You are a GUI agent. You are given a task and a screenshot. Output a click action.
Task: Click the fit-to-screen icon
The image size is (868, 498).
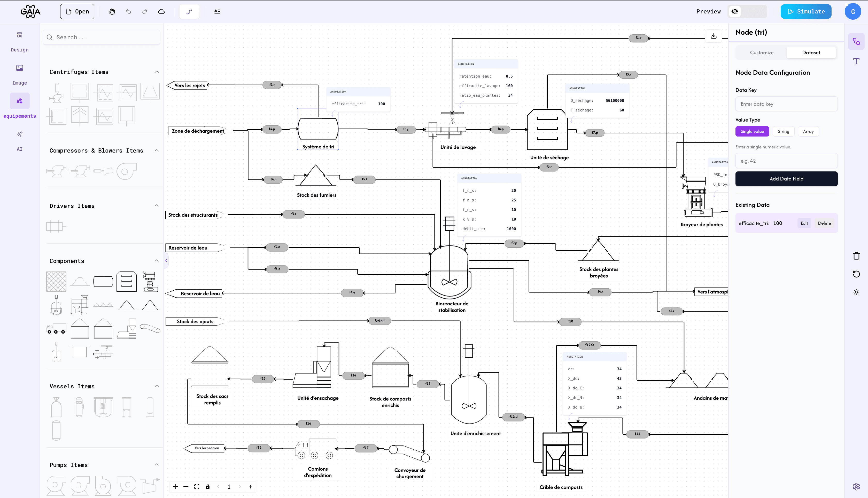tap(197, 487)
